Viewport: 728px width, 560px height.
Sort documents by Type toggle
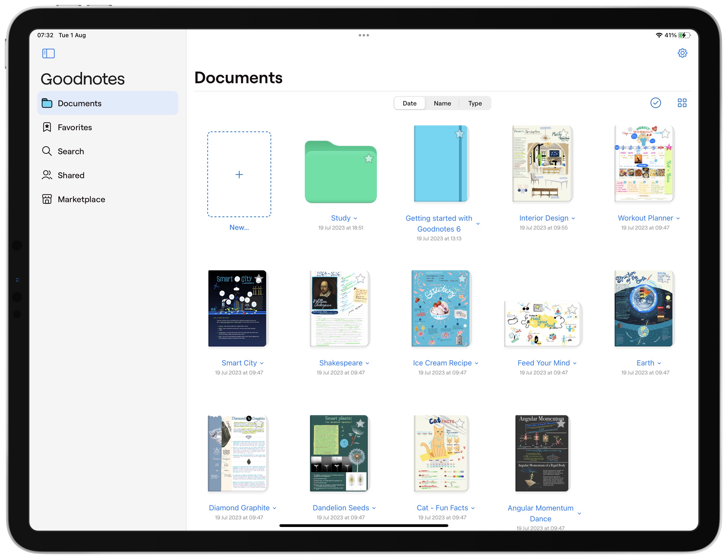(475, 104)
